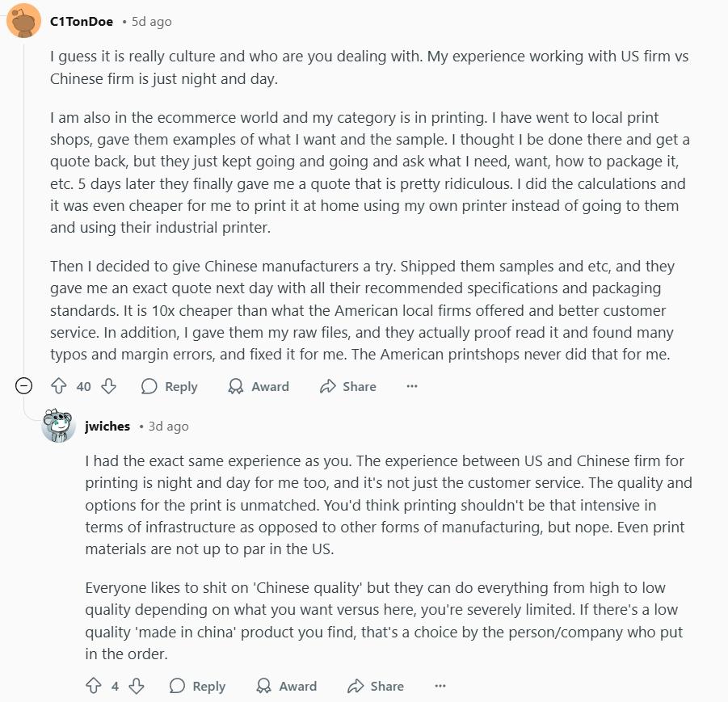The height and width of the screenshot is (702, 728).
Task: Click the vote count 40
Action: 84,386
